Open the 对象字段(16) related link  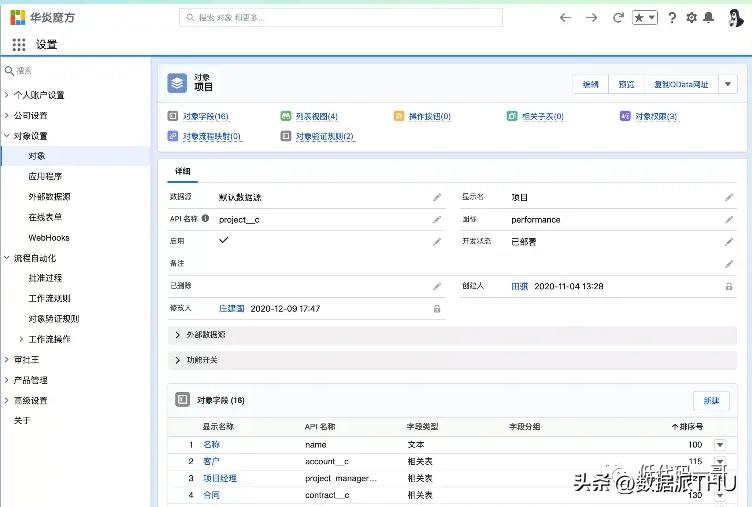[x=205, y=117]
